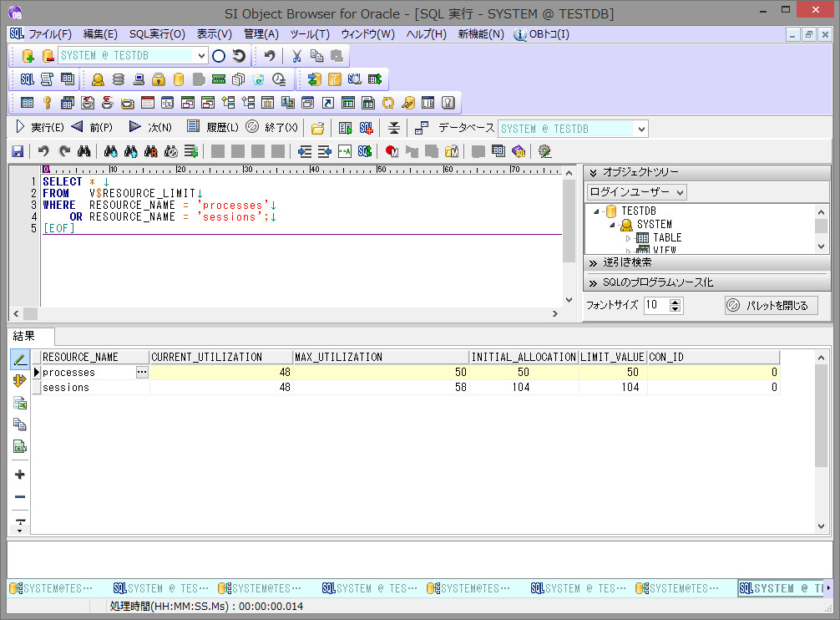Open the データベース SYSTEM @ TESTDB dropdown
This screenshot has height=620, width=840.
point(641,130)
